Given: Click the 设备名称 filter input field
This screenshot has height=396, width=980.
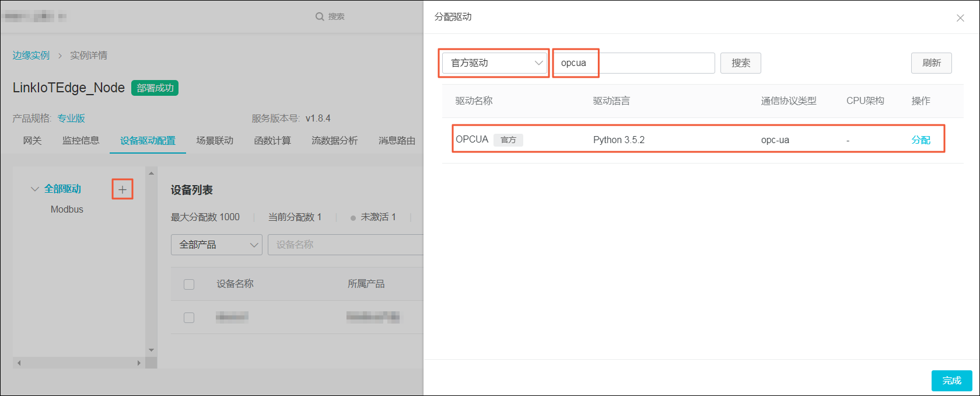Looking at the screenshot, I should 345,245.
